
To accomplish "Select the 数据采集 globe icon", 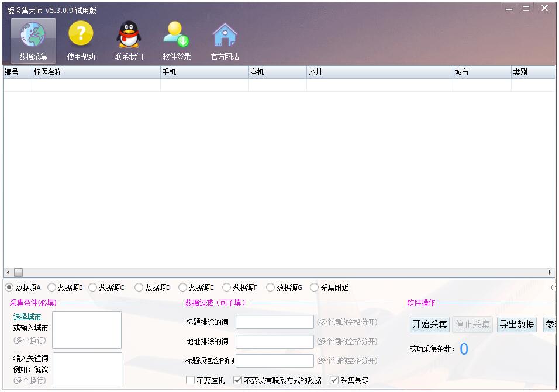I will tap(33, 35).
